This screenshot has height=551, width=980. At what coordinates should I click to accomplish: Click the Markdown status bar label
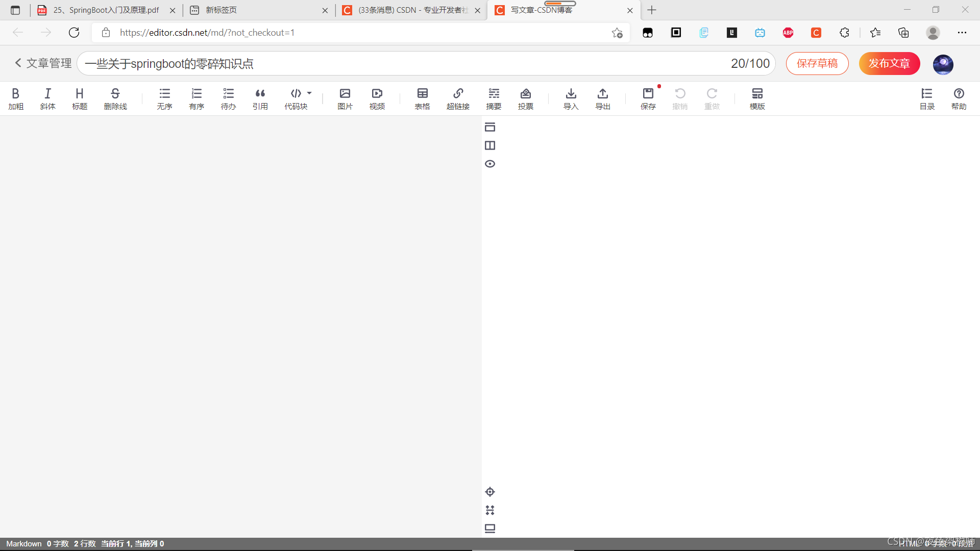(x=24, y=544)
